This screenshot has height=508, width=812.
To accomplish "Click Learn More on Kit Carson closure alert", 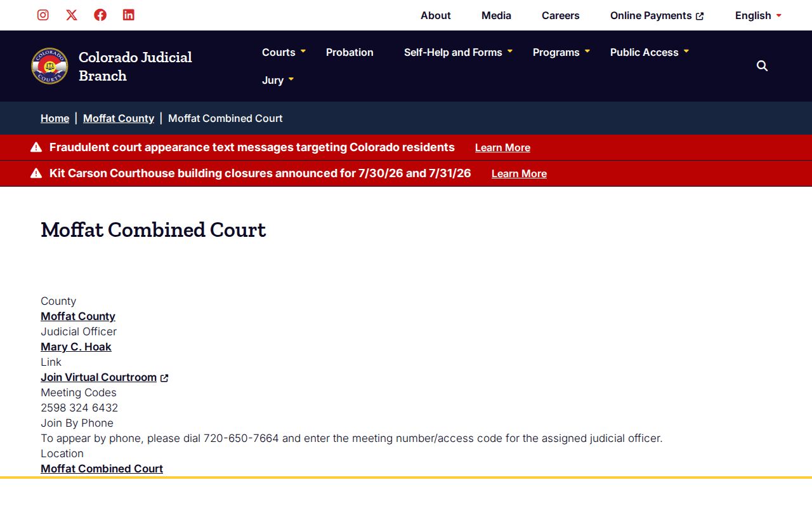I will [519, 173].
